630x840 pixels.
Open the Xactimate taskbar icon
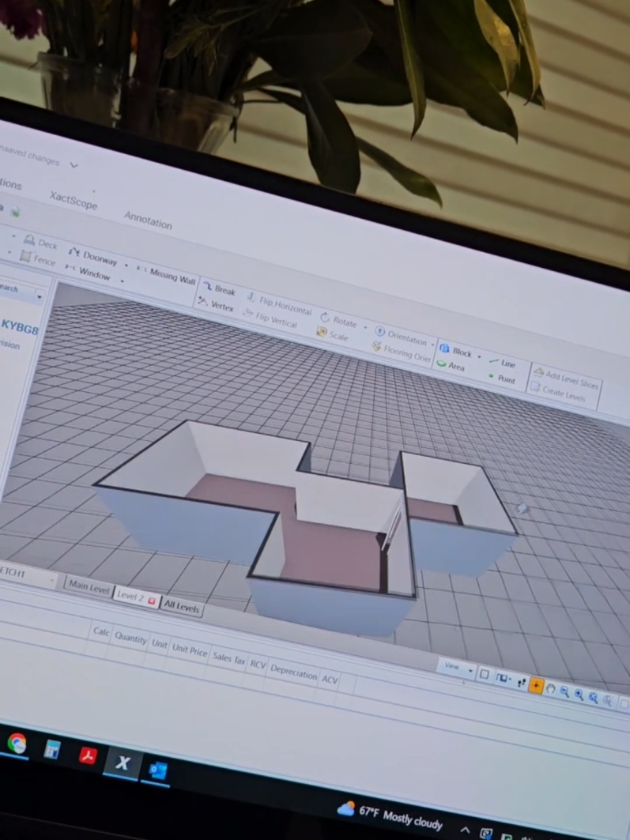tap(123, 763)
